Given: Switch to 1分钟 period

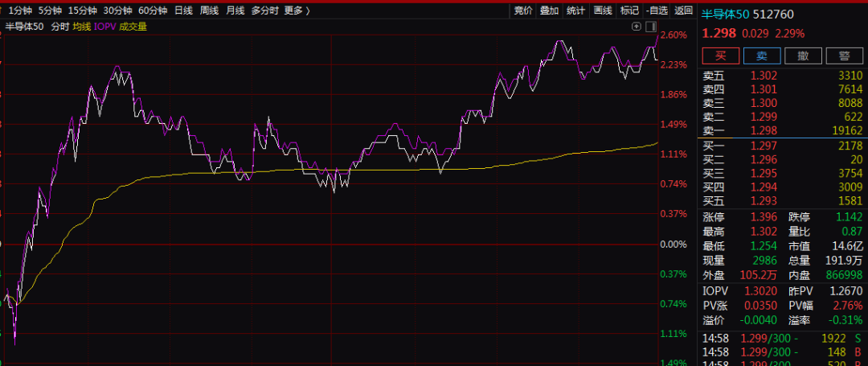Looking at the screenshot, I should [x=20, y=10].
